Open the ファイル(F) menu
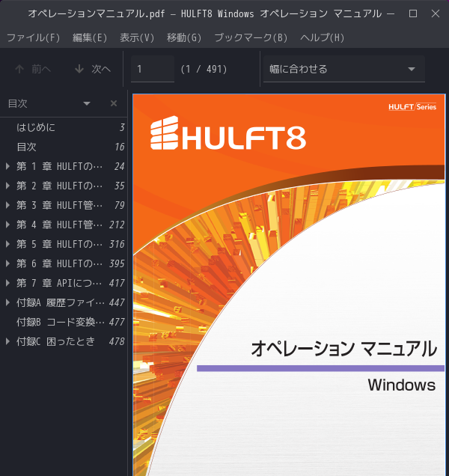 34,37
